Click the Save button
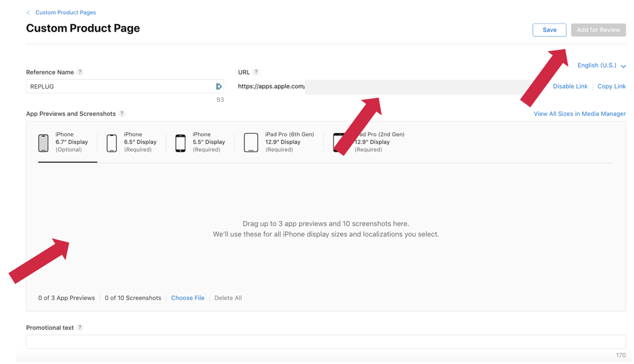 click(x=549, y=30)
